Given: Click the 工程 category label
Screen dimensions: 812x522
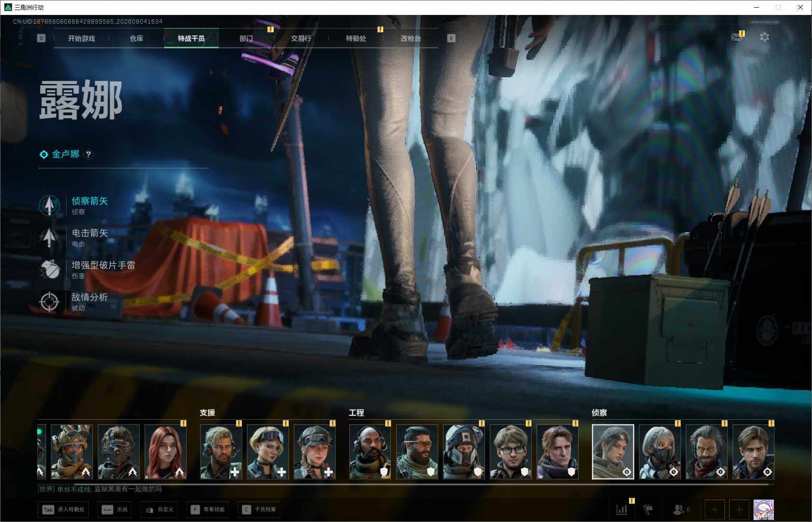Looking at the screenshot, I should tap(357, 413).
